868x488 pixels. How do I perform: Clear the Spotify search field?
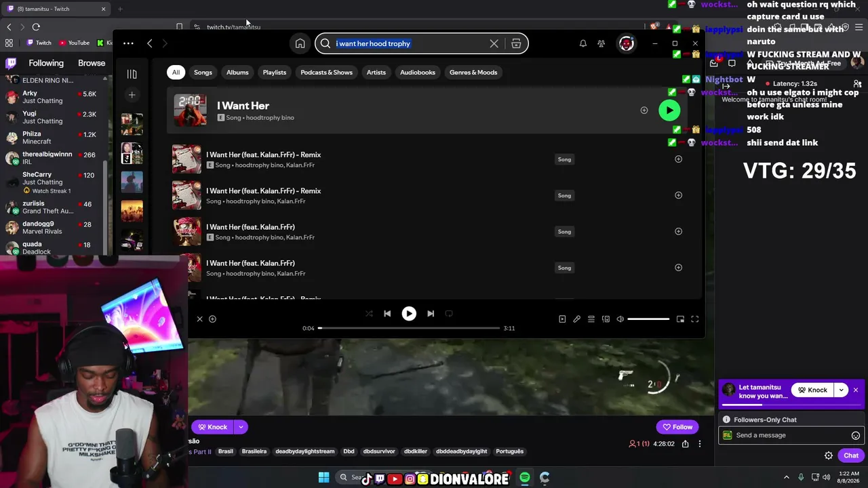494,43
